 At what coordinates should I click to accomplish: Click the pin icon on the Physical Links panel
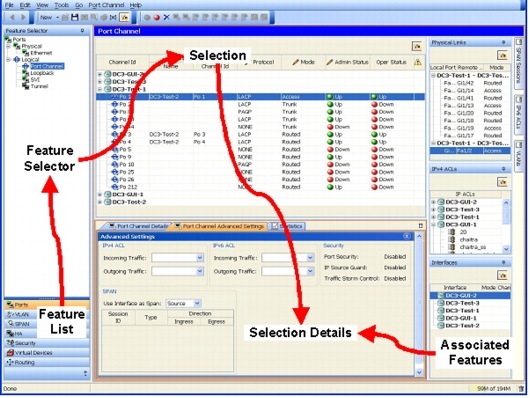pos(503,43)
